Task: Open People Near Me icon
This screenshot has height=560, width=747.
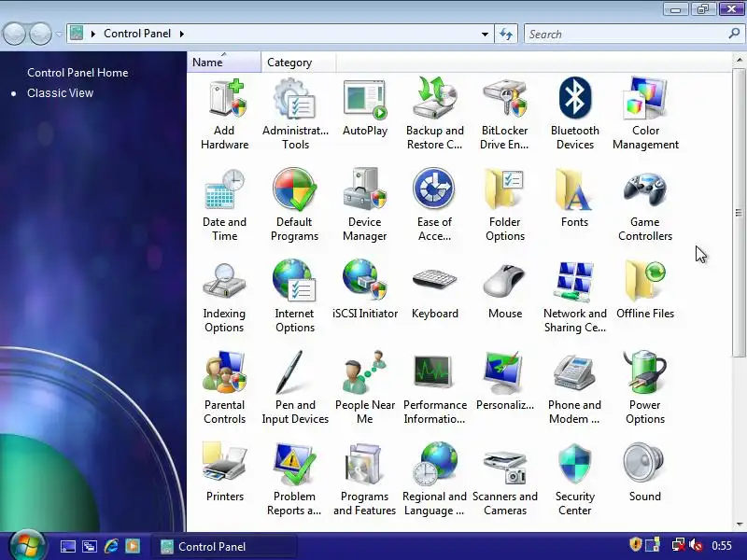Action: point(365,388)
